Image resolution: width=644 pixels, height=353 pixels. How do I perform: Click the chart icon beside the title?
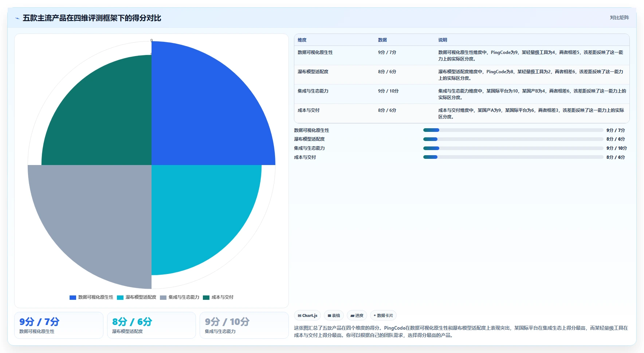click(x=17, y=18)
